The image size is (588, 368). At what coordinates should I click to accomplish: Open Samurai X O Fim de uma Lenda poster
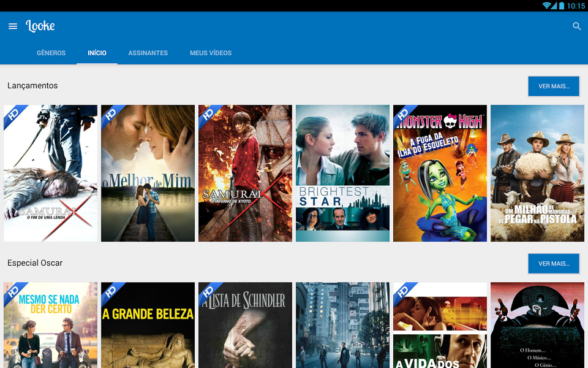[x=51, y=173]
